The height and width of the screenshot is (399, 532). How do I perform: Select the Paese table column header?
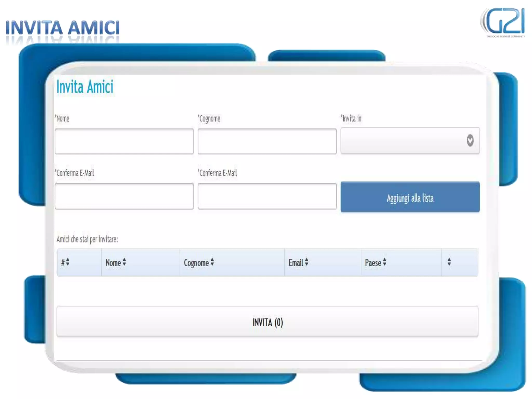[373, 263]
